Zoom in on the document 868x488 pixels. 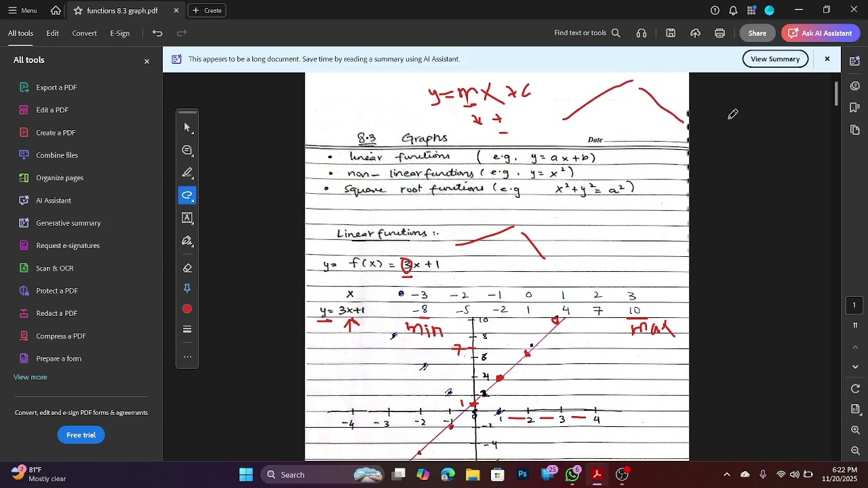855,430
